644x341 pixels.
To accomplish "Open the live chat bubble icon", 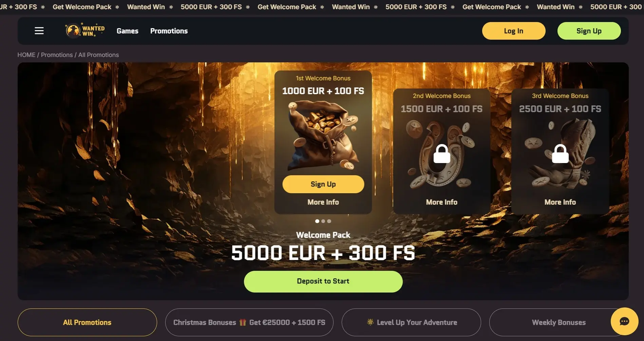I will coord(624,321).
